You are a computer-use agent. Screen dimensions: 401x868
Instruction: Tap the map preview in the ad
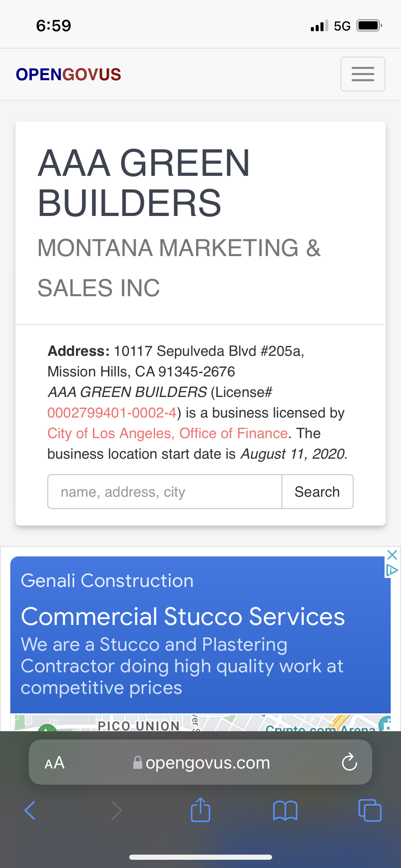(x=200, y=723)
